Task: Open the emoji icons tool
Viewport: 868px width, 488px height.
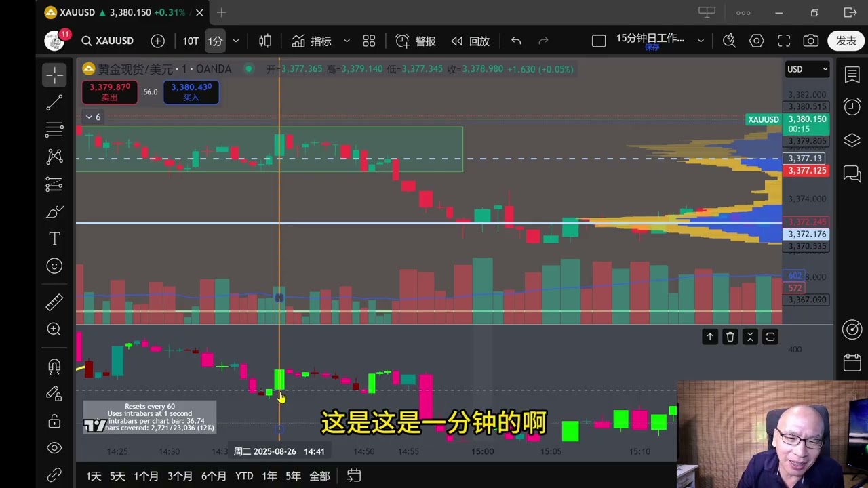Action: 54,266
